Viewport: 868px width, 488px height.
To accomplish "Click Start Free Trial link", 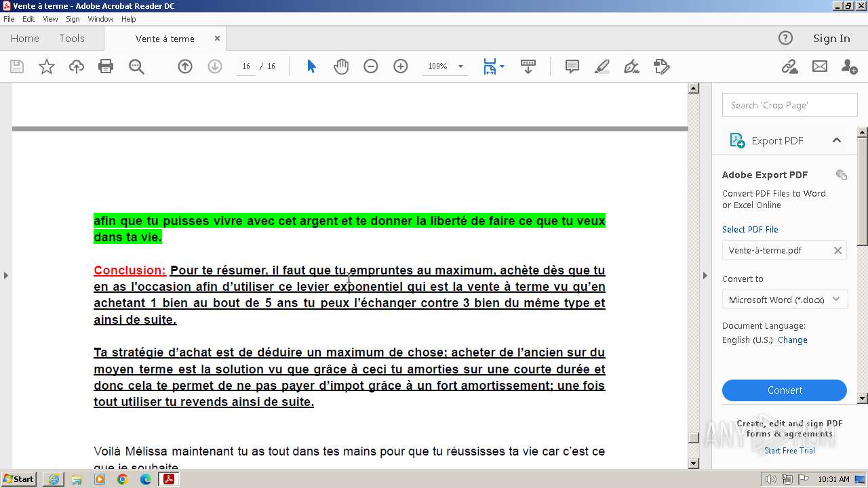I will (x=789, y=451).
